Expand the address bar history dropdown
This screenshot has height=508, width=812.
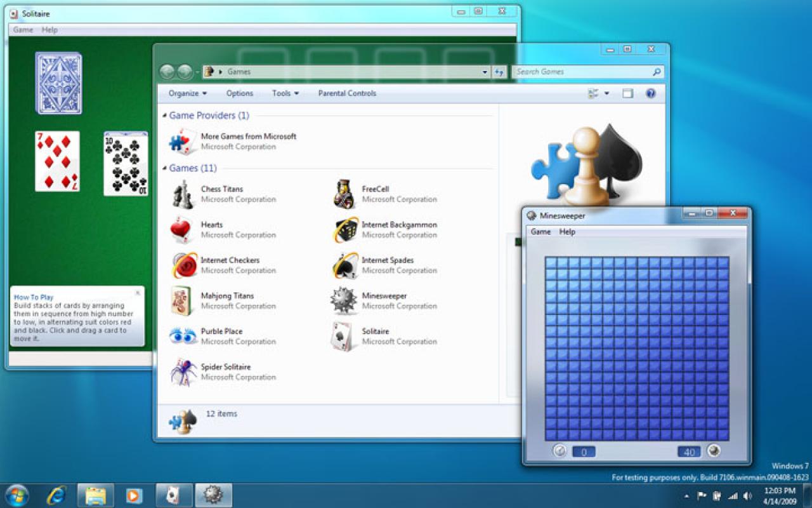(485, 72)
